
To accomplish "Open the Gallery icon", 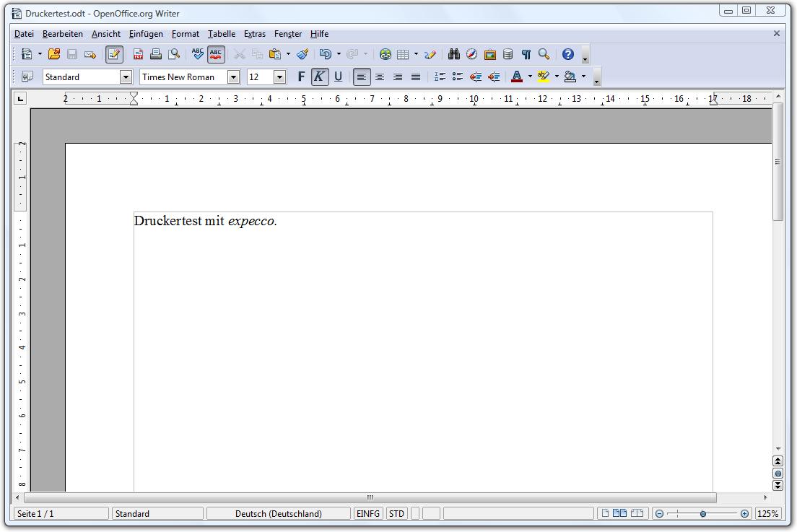I will [490, 54].
